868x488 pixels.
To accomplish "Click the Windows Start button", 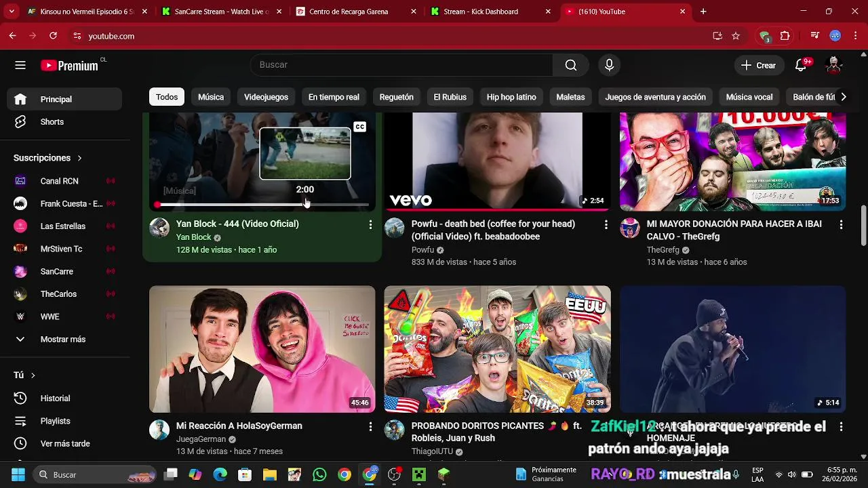I will pos(18,474).
